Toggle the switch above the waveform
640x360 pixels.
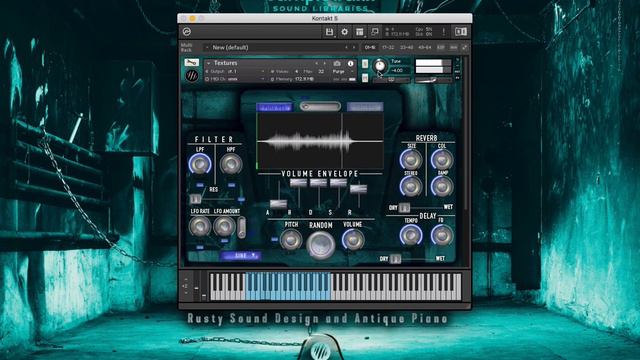point(320,107)
